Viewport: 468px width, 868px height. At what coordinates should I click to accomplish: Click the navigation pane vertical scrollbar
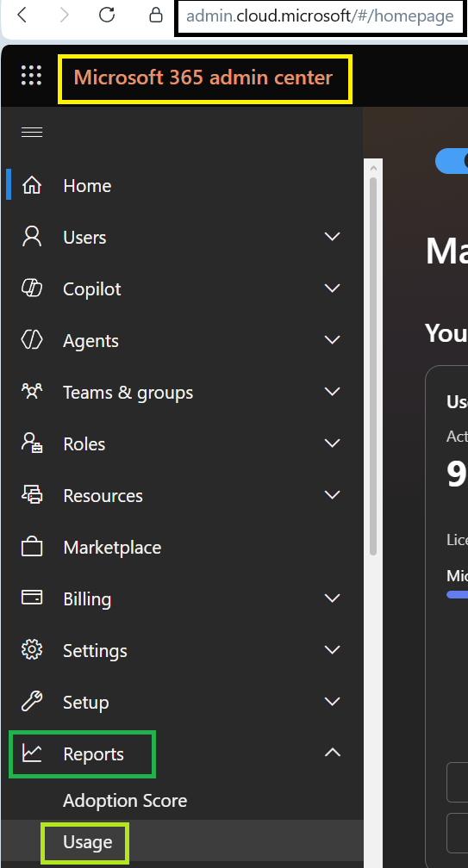(x=372, y=365)
